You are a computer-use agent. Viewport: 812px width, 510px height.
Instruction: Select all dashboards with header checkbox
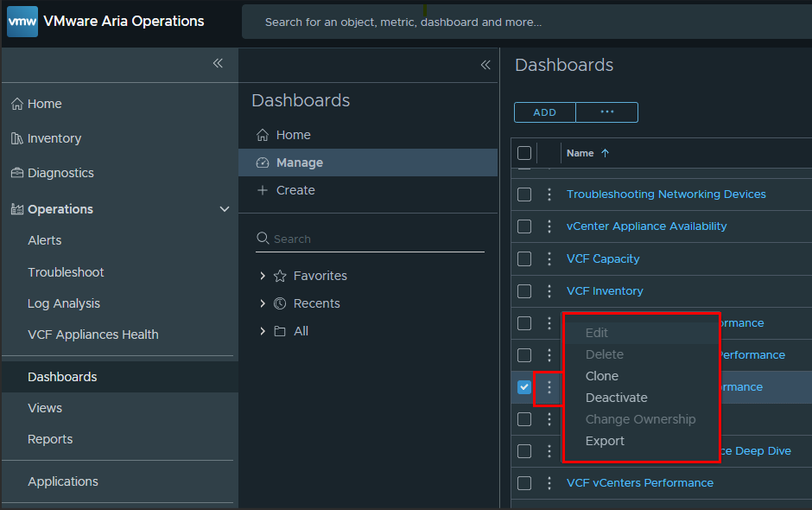[524, 153]
